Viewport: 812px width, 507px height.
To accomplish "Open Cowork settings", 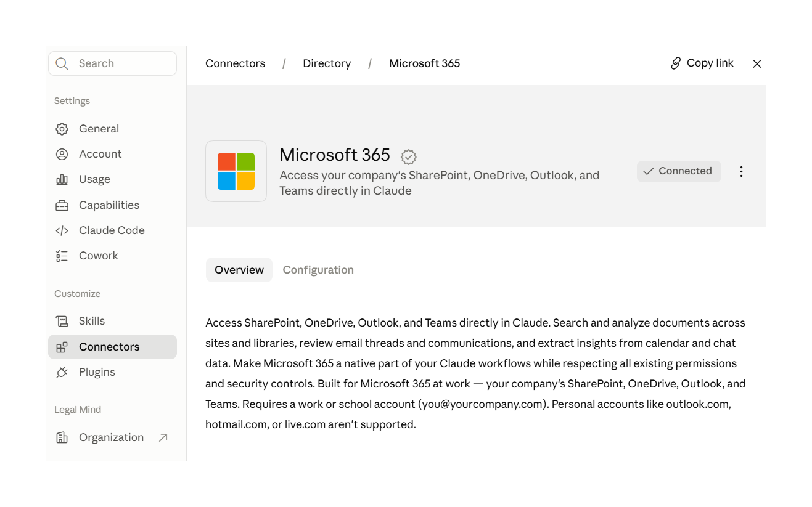I will [x=112, y=256].
